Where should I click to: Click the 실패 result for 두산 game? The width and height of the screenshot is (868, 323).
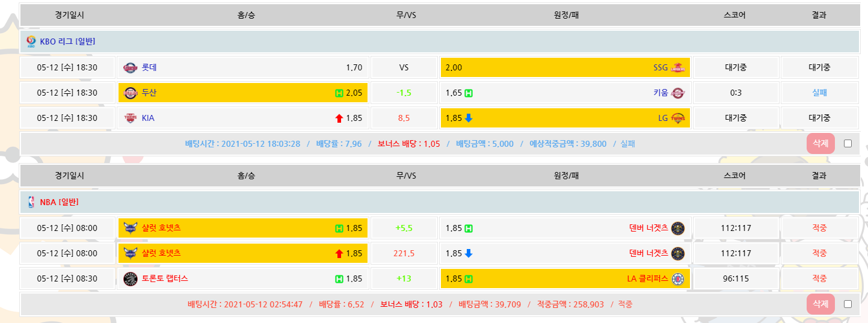click(819, 93)
